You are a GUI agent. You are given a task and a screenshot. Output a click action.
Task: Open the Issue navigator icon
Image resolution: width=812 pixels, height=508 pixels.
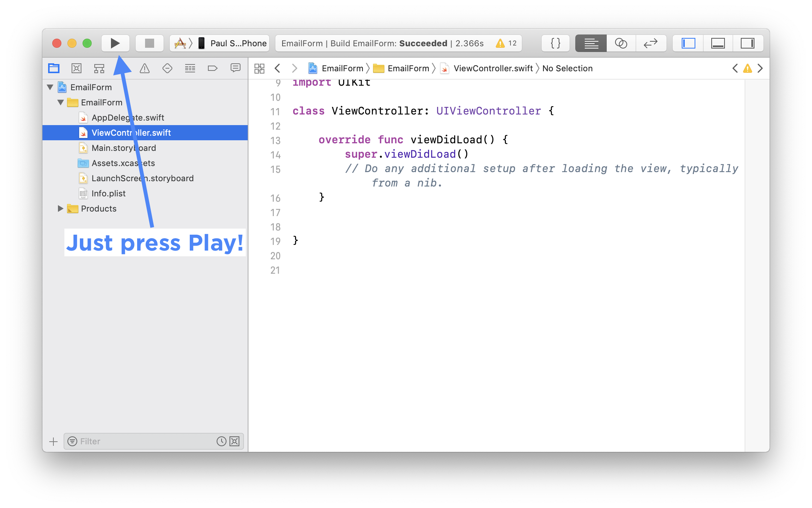pyautogui.click(x=144, y=69)
